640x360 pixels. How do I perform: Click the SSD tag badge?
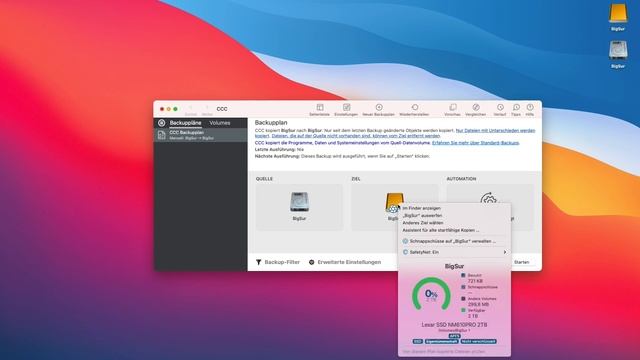(417, 341)
